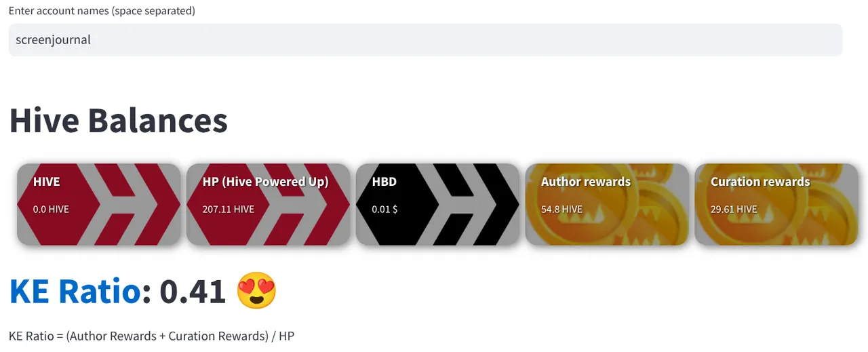
Task: Open the blue KE Ratio link
Action: (x=75, y=292)
